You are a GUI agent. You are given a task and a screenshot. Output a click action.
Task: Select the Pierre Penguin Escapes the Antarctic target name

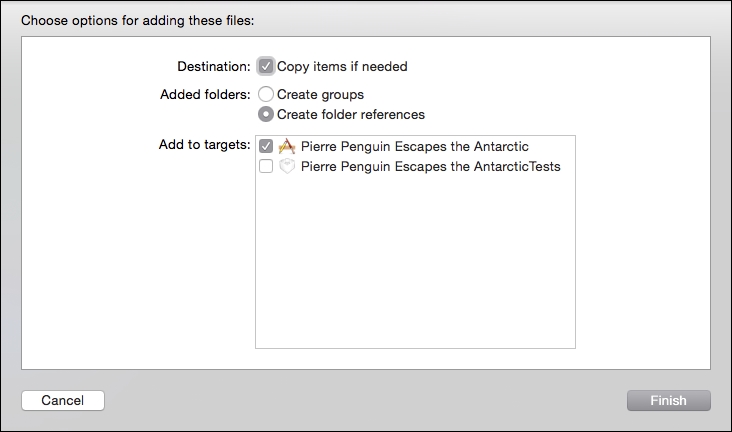[415, 146]
